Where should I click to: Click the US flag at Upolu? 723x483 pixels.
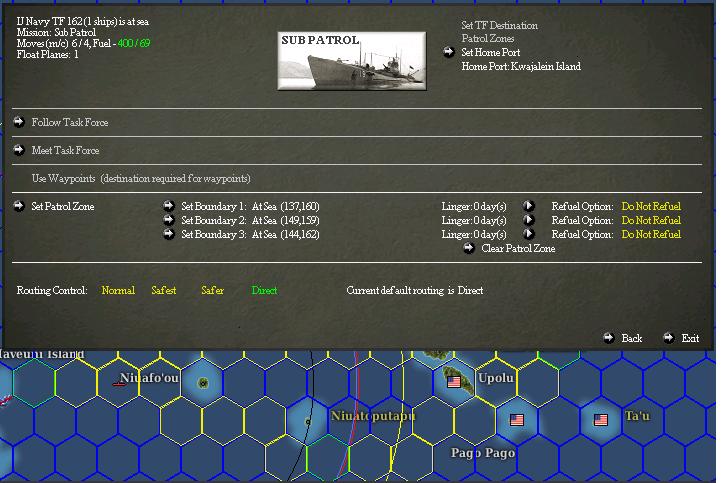click(x=454, y=382)
